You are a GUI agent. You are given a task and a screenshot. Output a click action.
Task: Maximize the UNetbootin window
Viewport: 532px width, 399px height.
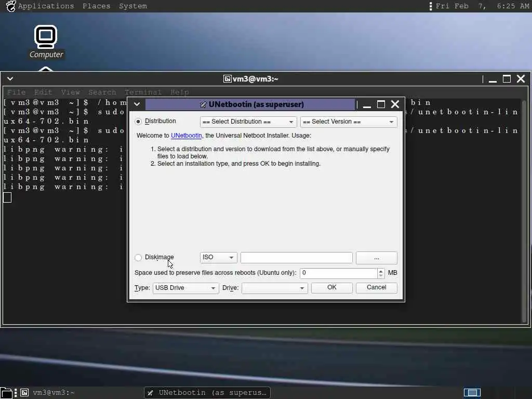pyautogui.click(x=381, y=104)
